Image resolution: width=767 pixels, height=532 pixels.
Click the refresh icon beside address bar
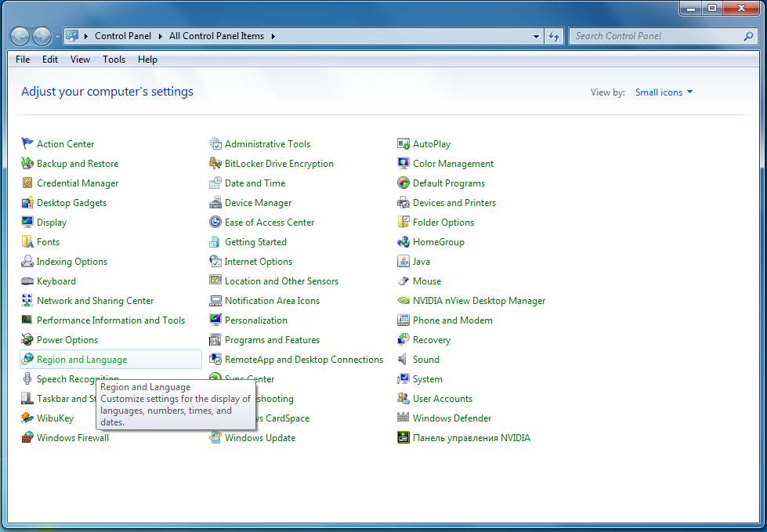pyautogui.click(x=554, y=36)
